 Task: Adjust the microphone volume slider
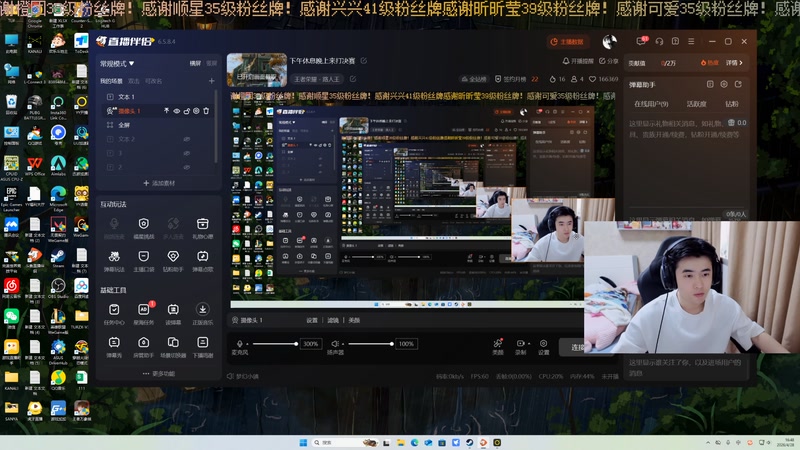[274, 344]
